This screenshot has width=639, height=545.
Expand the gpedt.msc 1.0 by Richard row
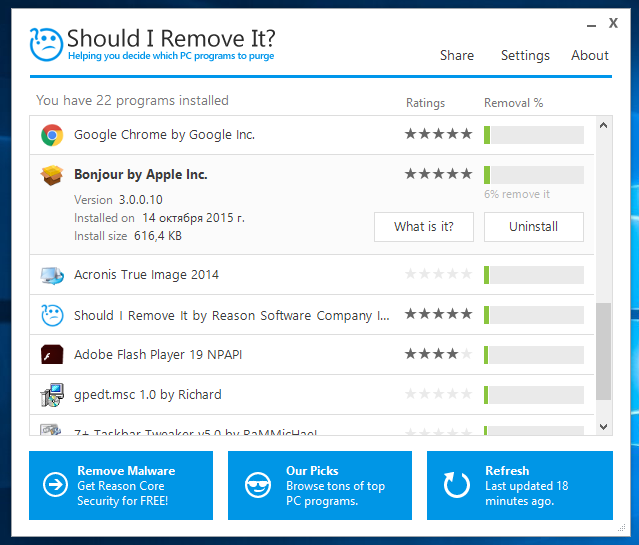[312, 395]
